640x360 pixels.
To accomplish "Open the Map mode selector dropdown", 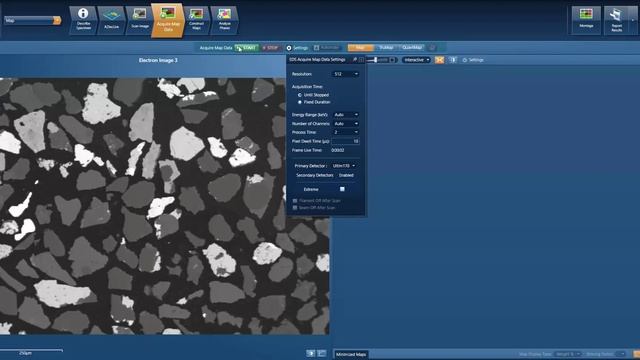I will (x=32, y=20).
